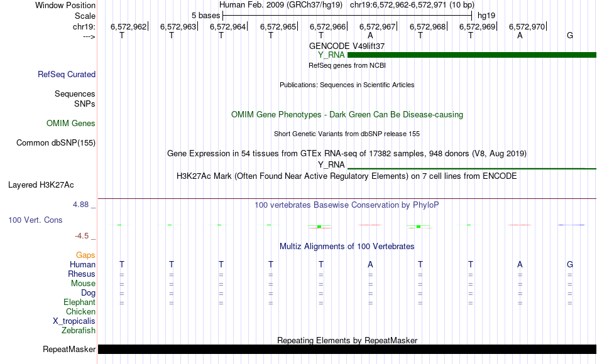
Task: Click the Scale label in the ruler
Action: [85, 16]
